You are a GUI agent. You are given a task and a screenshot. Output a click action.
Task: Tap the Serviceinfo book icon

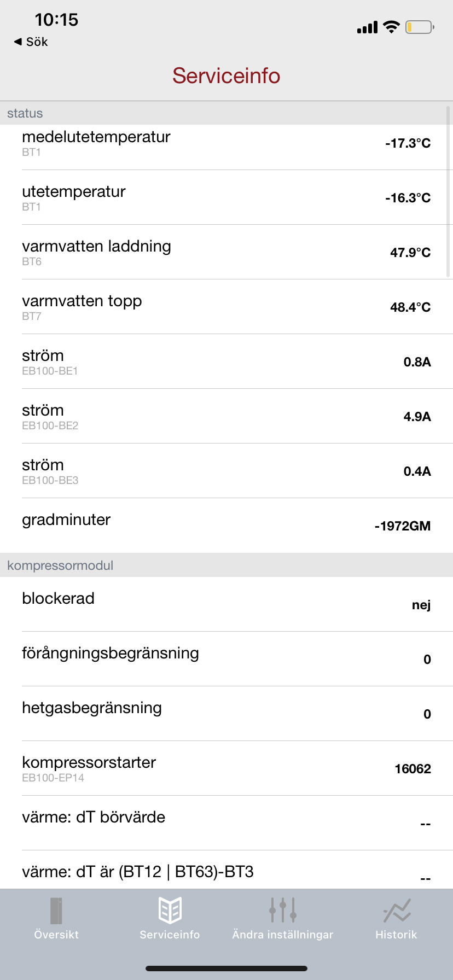(x=170, y=911)
